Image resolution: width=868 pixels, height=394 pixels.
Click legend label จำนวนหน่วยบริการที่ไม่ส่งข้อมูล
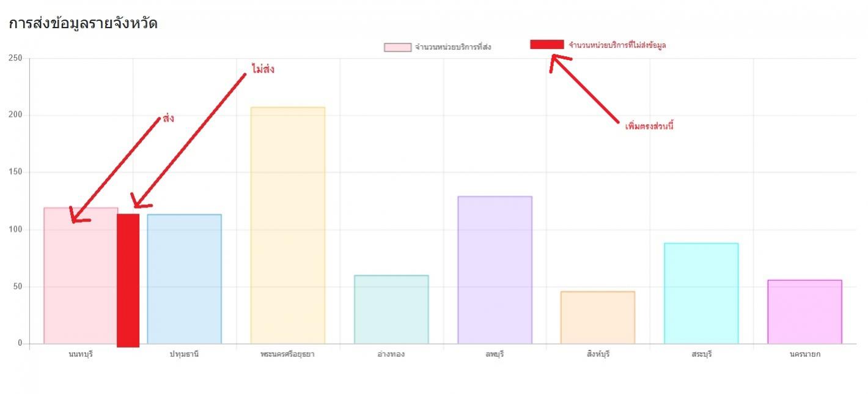pyautogui.click(x=617, y=45)
